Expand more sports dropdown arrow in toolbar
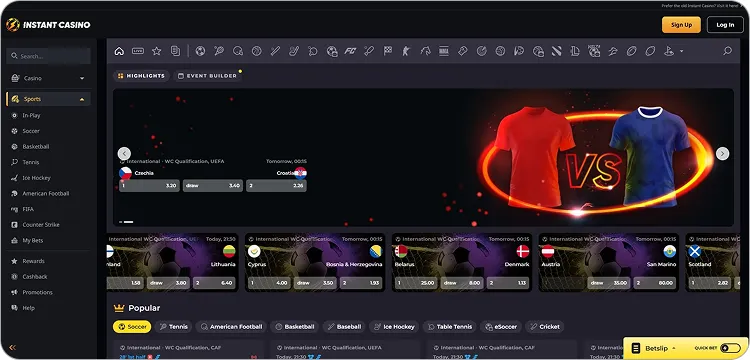Image resolution: width=750 pixels, height=360 pixels. pyautogui.click(x=682, y=52)
